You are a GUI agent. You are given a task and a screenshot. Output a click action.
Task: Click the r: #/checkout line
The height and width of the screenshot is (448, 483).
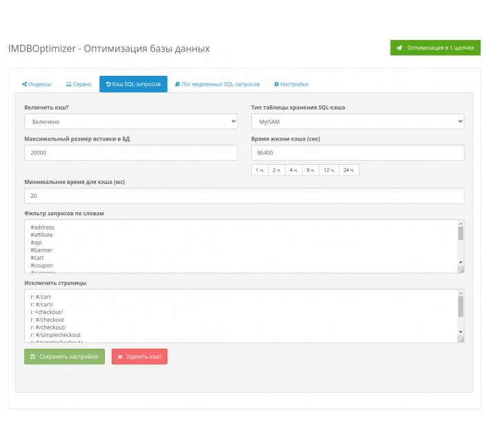[47, 320]
